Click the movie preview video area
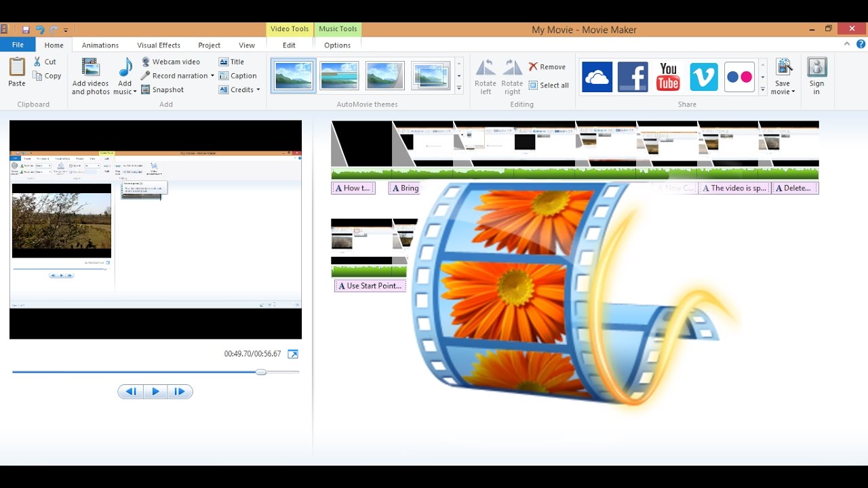The height and width of the screenshot is (488, 868). click(x=155, y=230)
